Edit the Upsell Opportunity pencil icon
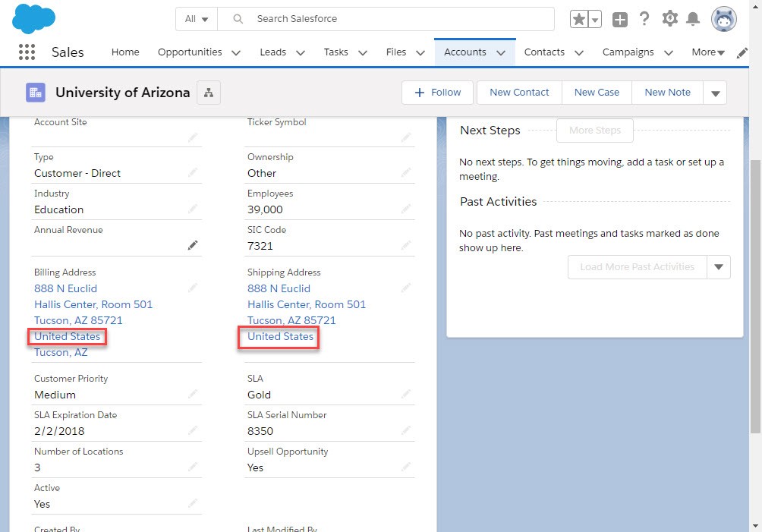This screenshot has width=762, height=532. click(406, 466)
